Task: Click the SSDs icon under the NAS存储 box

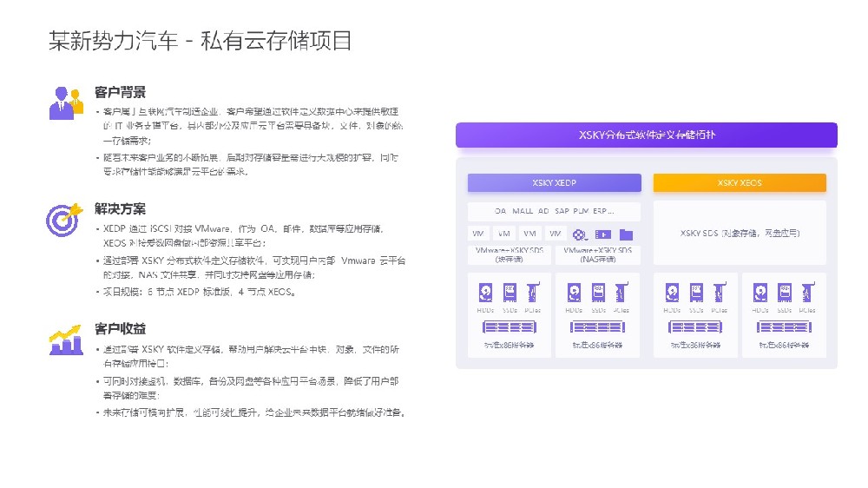Action: tap(598, 293)
